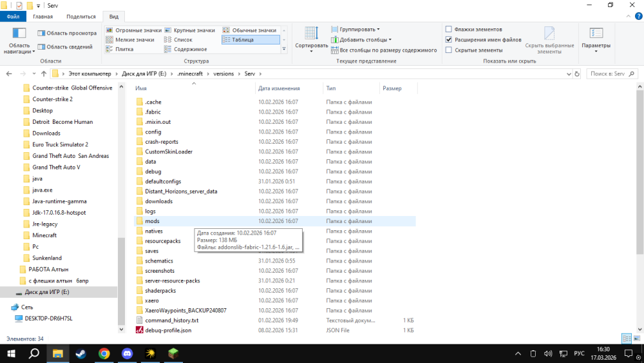Select List (Список) layout
644x363 pixels.
click(178, 40)
